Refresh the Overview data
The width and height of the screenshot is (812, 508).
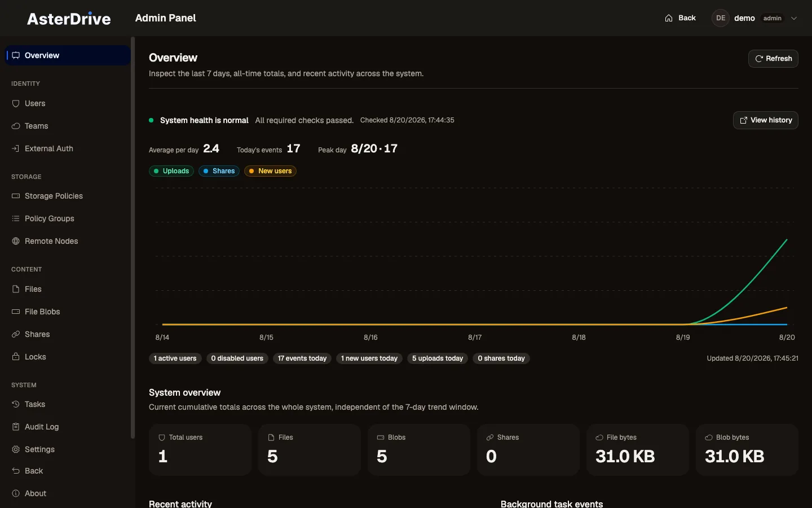(x=773, y=59)
